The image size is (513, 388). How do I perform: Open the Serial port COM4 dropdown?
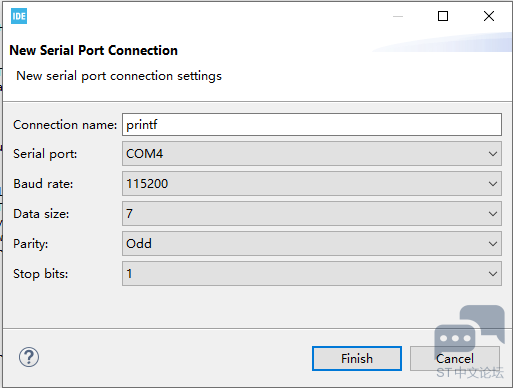tap(312, 154)
